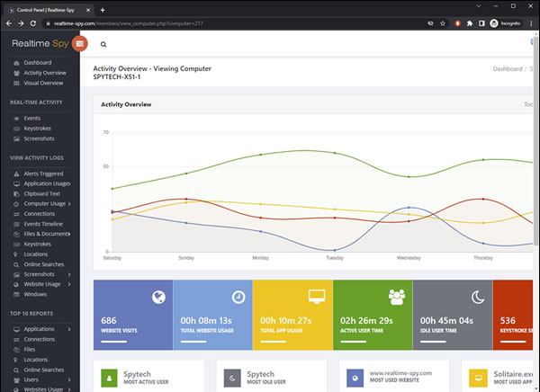Expand the Computer Usage submenu
This screenshot has height=392, width=540.
click(69, 204)
